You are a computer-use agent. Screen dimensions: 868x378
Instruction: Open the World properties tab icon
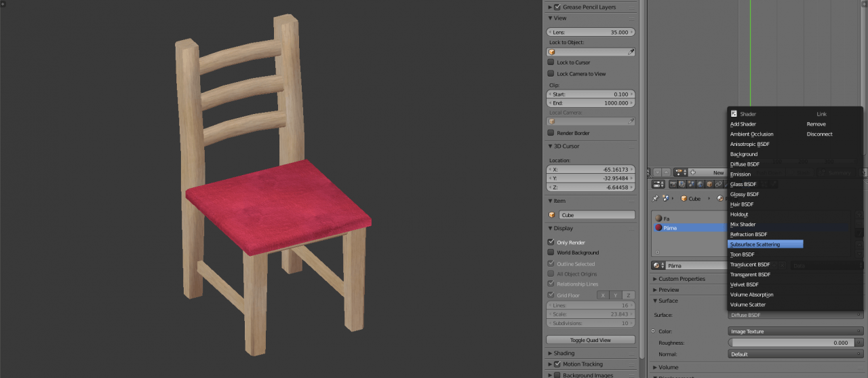(700, 184)
